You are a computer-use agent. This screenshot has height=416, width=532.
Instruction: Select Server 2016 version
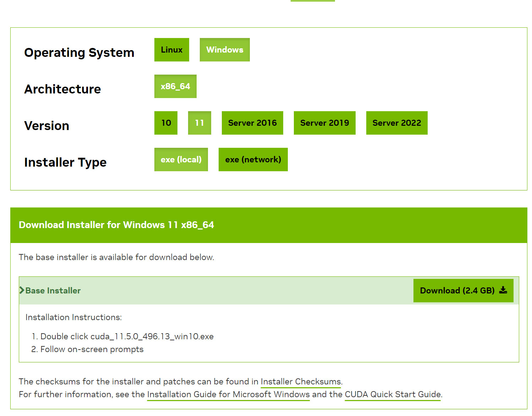(x=252, y=123)
